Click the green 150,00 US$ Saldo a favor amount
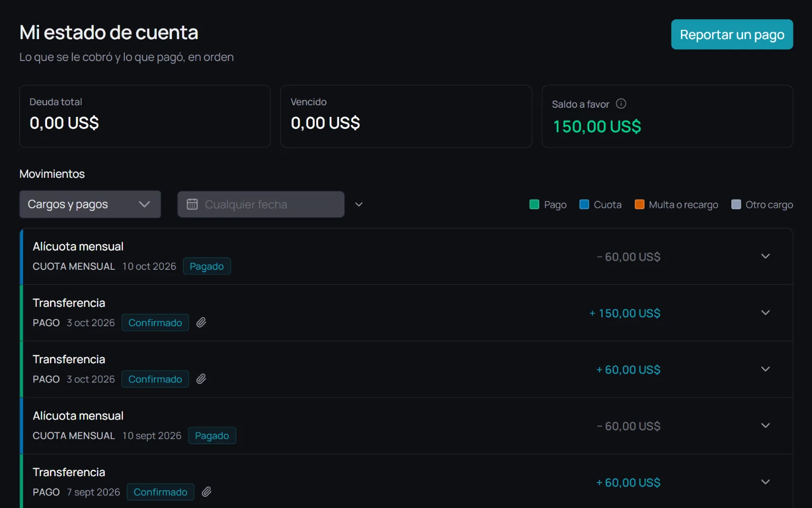 pos(597,126)
